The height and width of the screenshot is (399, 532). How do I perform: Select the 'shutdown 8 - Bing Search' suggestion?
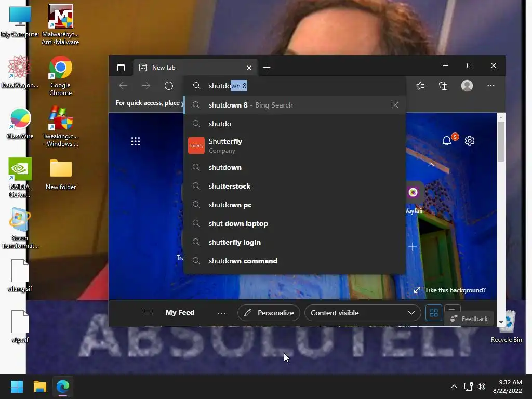coord(295,105)
